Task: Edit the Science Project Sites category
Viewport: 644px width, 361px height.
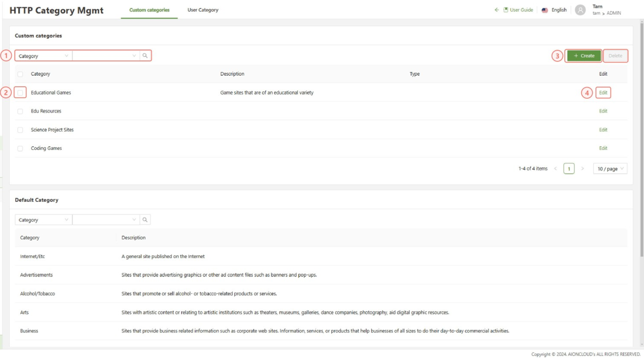Action: (x=603, y=130)
